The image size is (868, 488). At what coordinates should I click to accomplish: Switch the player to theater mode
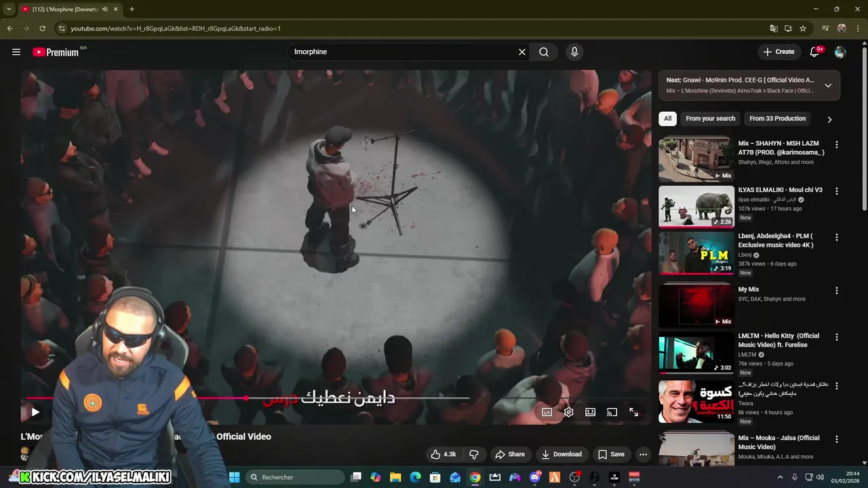pyautogui.click(x=591, y=412)
